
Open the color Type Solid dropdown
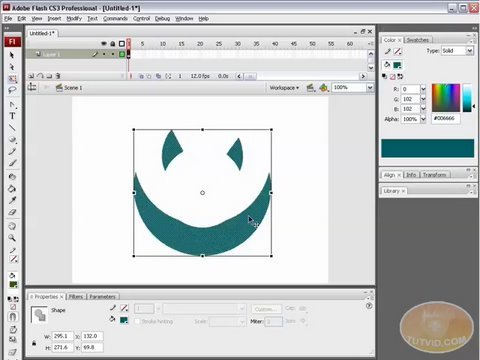pos(469,51)
